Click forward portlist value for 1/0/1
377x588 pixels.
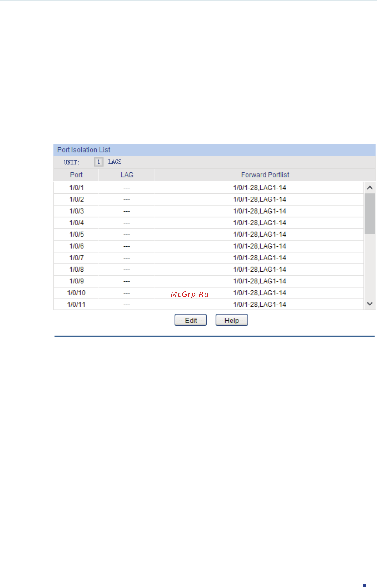(260, 188)
